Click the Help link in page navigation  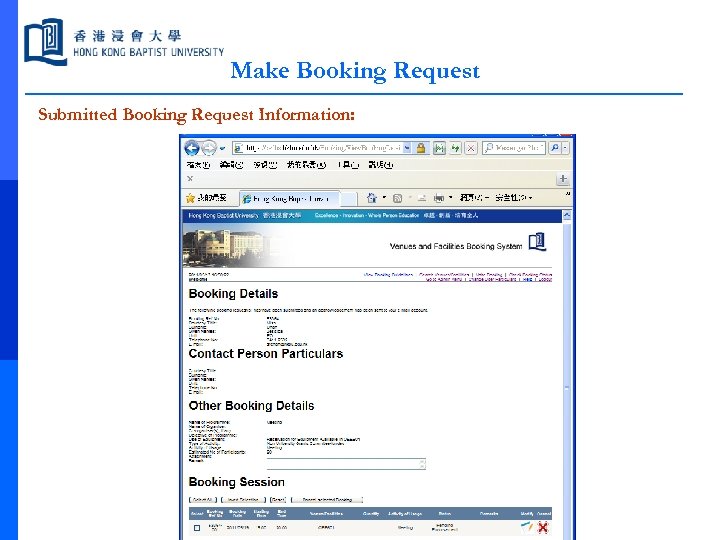[x=528, y=279]
